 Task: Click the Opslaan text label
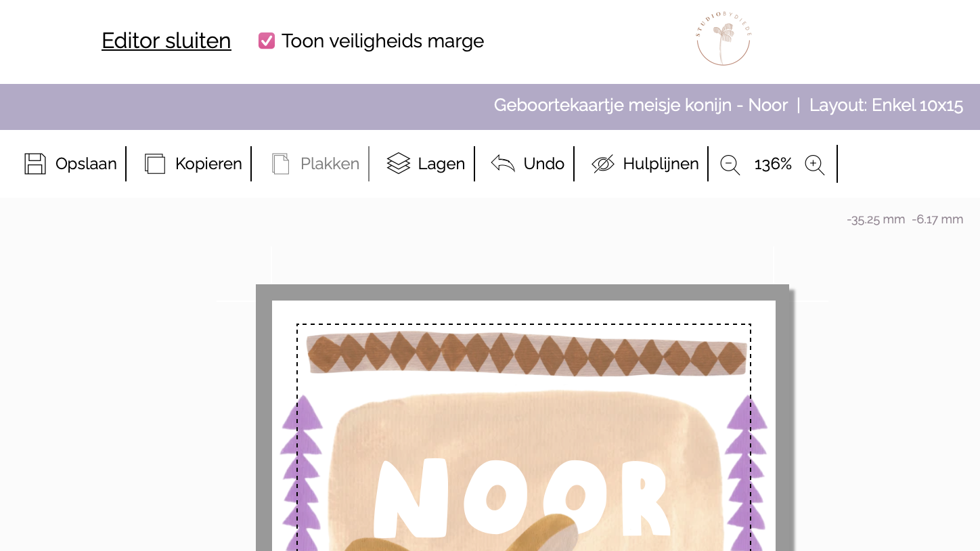pos(86,164)
